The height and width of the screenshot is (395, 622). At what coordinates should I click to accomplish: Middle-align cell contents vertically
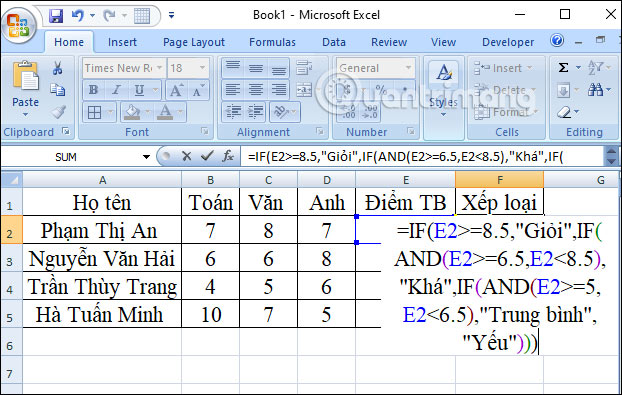[256, 68]
